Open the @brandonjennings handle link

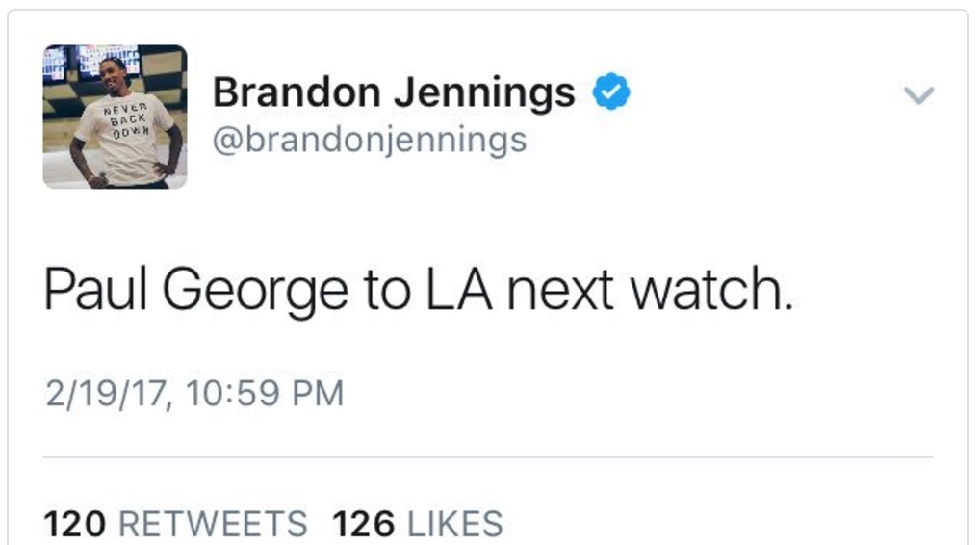pos(369,141)
